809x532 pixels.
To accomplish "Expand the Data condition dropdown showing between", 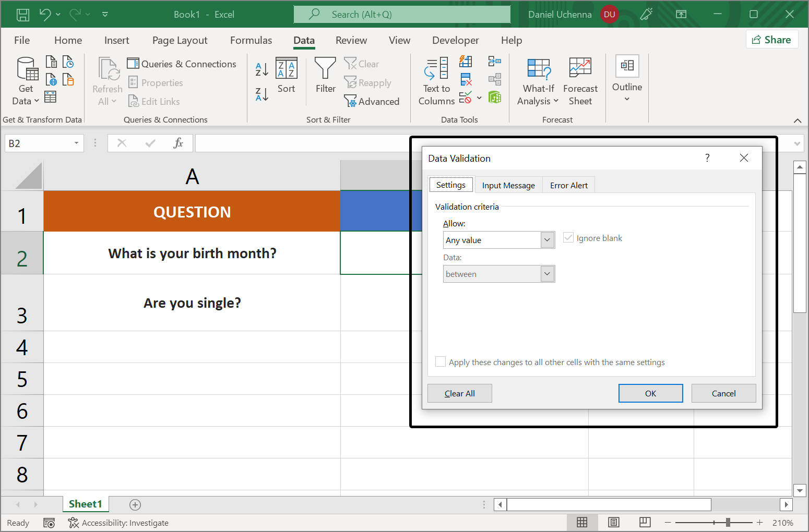I will [x=546, y=273].
